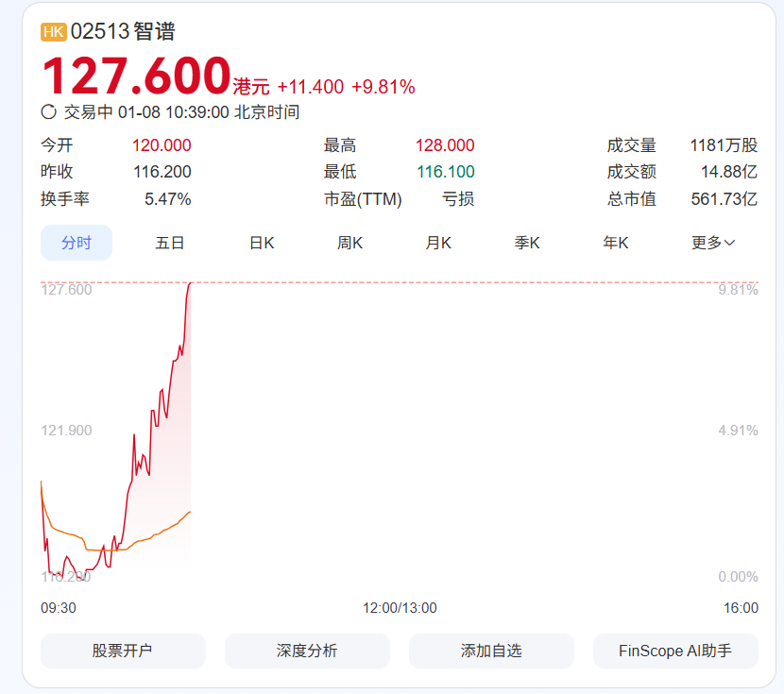
Task: Click the red price line peak on chart
Action: [191, 283]
